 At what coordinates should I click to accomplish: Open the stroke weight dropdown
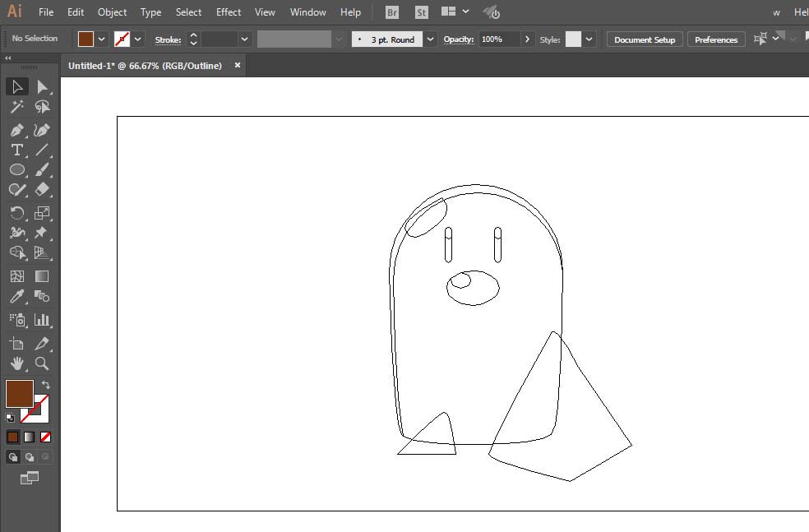[245, 39]
